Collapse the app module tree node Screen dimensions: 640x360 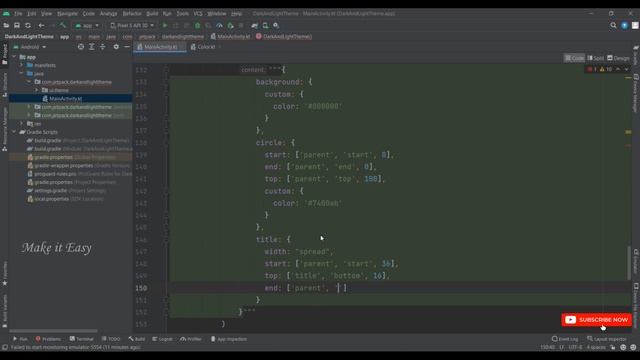[14, 57]
